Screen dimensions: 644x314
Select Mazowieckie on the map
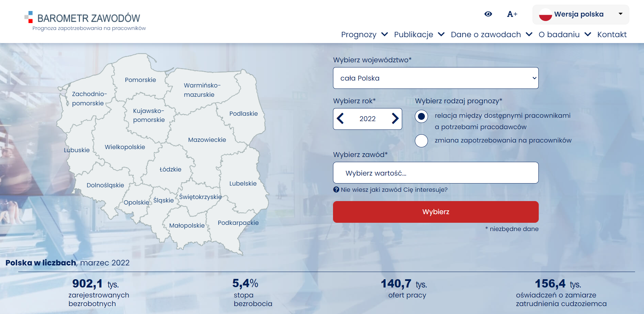click(206, 139)
